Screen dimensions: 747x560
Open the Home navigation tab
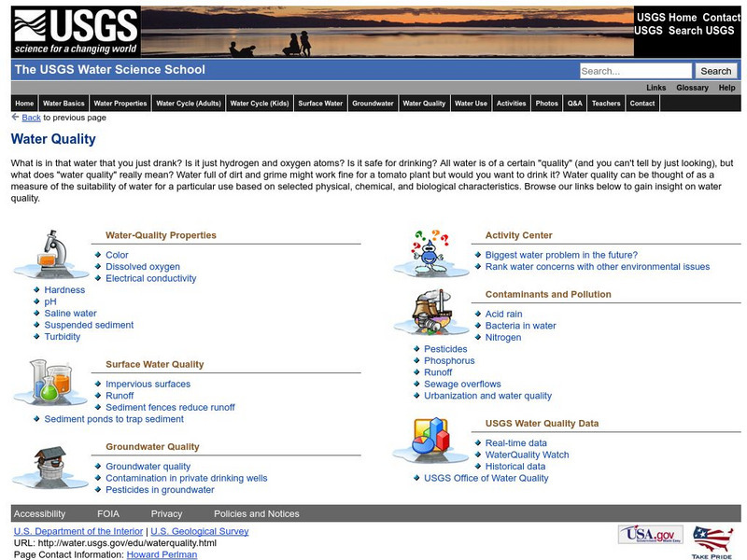pos(24,104)
